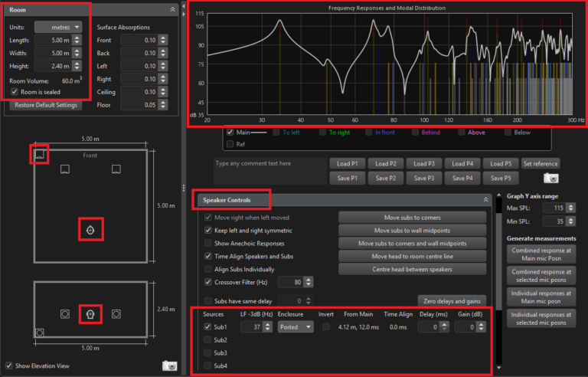
Task: Uncheck the Room is sealed checkbox
Action: point(15,92)
